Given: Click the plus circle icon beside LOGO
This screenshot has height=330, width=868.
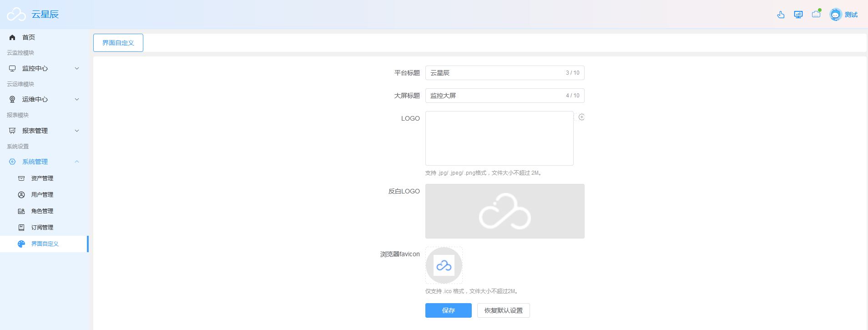Looking at the screenshot, I should coord(581,117).
